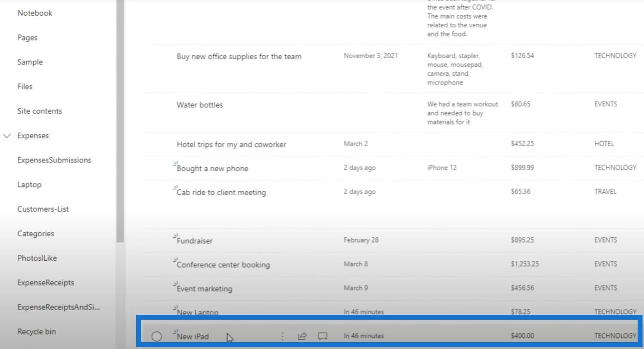The width and height of the screenshot is (644, 349).
Task: Select the New iPad row circle checkbox
Action: (x=156, y=336)
